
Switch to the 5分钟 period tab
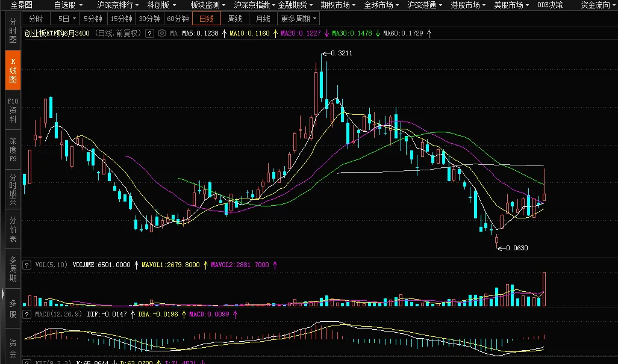(x=93, y=19)
